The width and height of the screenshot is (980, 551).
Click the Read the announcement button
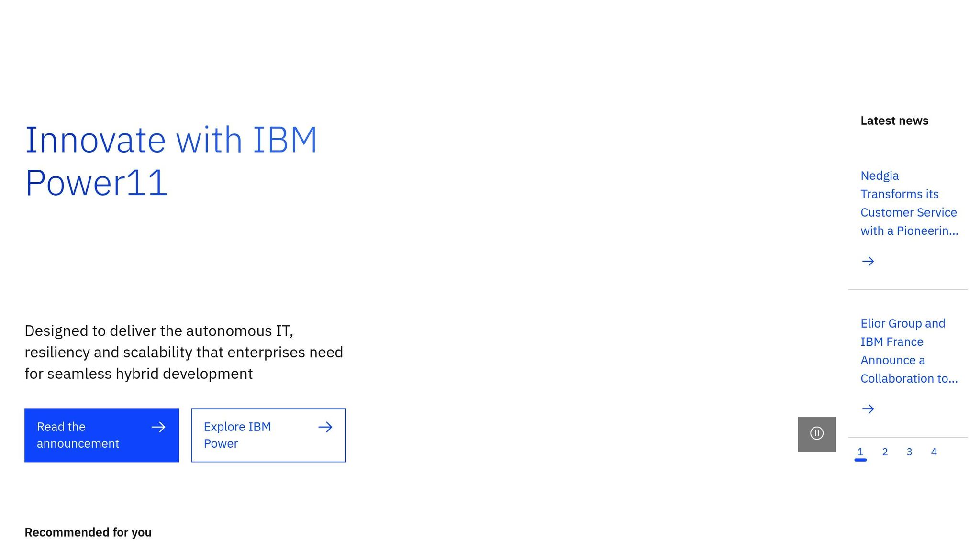click(101, 435)
